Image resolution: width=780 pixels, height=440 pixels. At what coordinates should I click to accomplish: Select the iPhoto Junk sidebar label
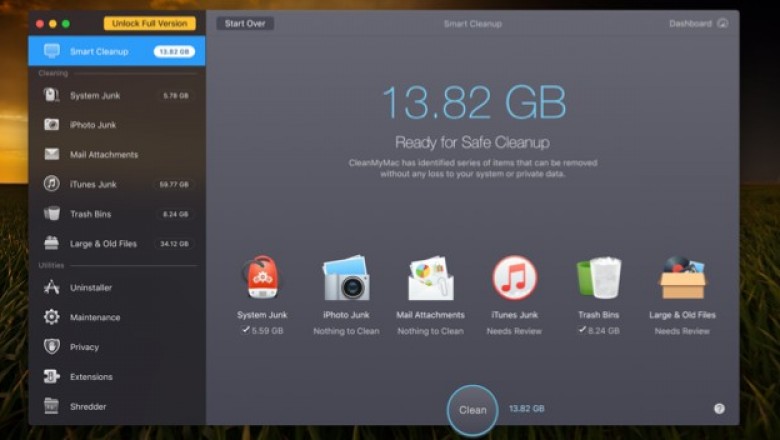pyautogui.click(x=93, y=125)
